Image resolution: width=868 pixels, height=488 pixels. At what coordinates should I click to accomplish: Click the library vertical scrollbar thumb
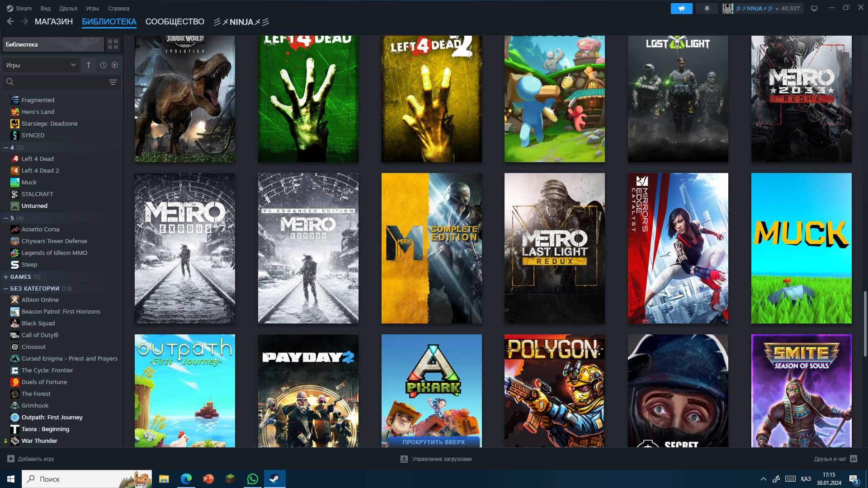tap(865, 324)
